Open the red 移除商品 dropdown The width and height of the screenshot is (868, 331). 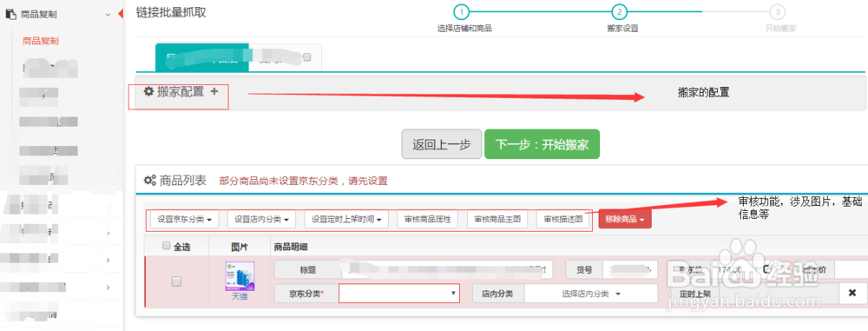click(x=624, y=219)
